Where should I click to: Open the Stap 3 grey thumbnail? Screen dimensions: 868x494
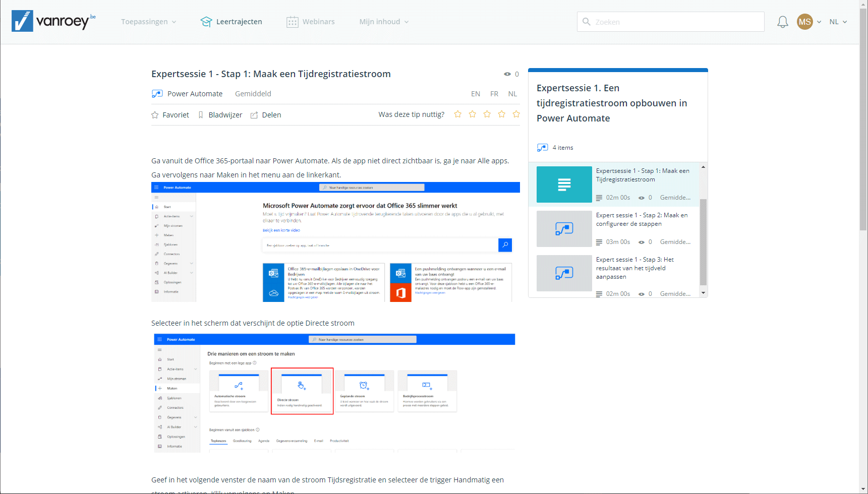[564, 273]
